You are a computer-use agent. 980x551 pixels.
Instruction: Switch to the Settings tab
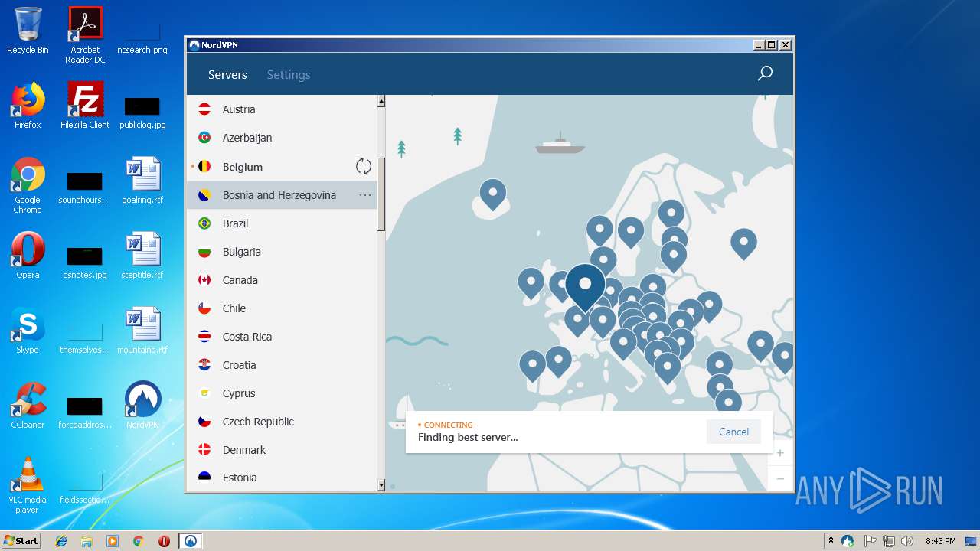pos(289,74)
